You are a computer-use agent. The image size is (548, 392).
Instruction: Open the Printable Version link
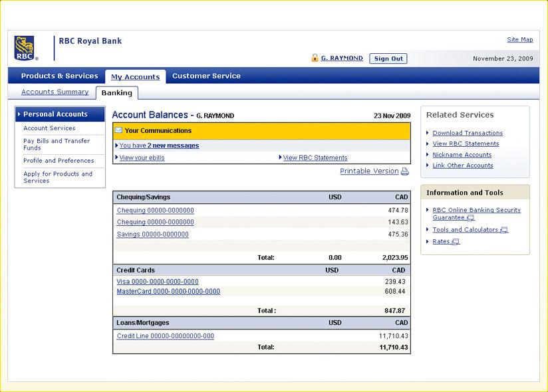[x=369, y=171]
